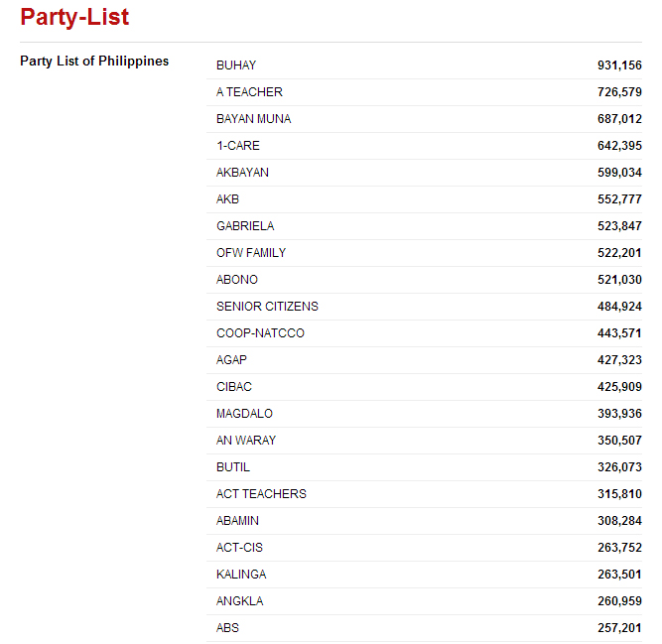Screen dimensions: 662x644
Task: Open the OFW FAMILY entry
Action: coord(251,253)
